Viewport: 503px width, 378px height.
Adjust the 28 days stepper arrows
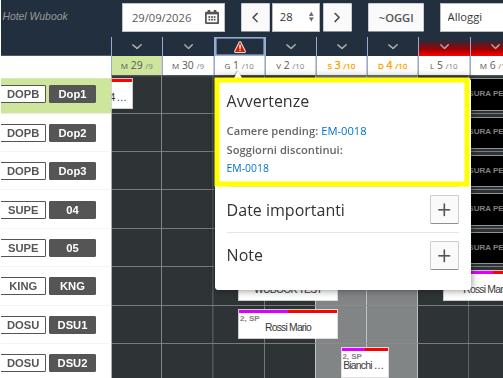311,17
